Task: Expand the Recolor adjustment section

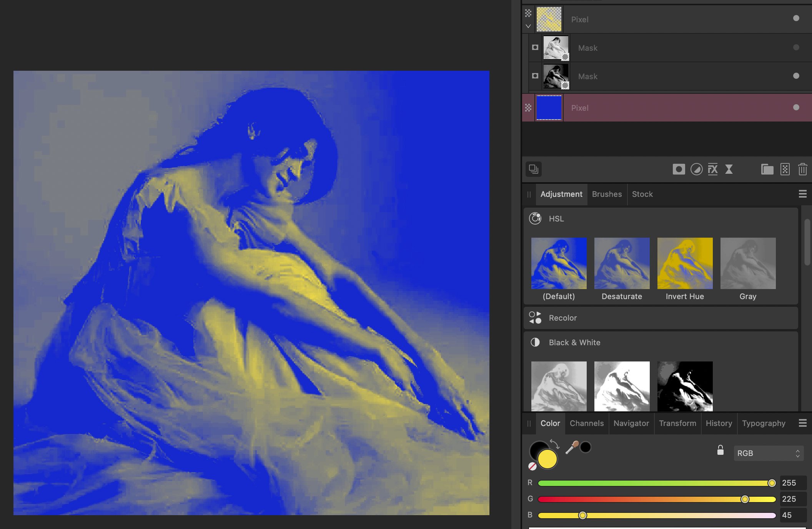Action: coord(661,318)
